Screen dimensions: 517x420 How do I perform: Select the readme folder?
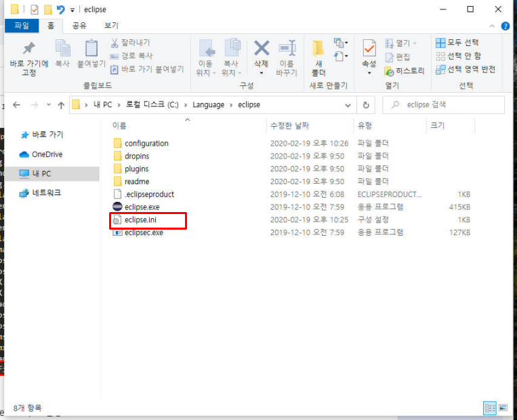click(137, 182)
